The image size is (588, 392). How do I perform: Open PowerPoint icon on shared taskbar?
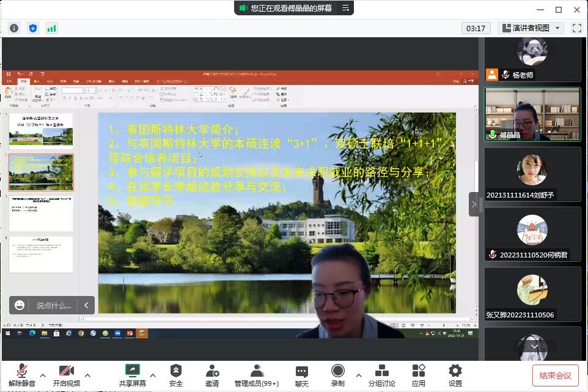130,333
